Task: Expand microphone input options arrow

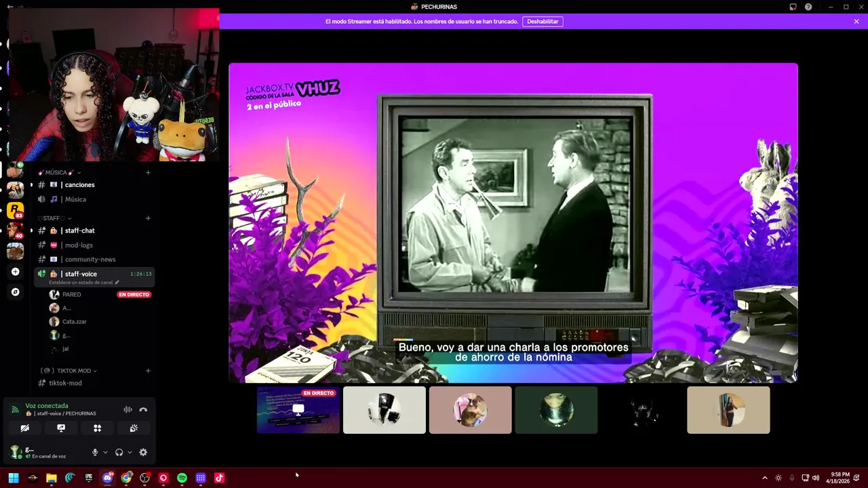Action: pyautogui.click(x=105, y=452)
